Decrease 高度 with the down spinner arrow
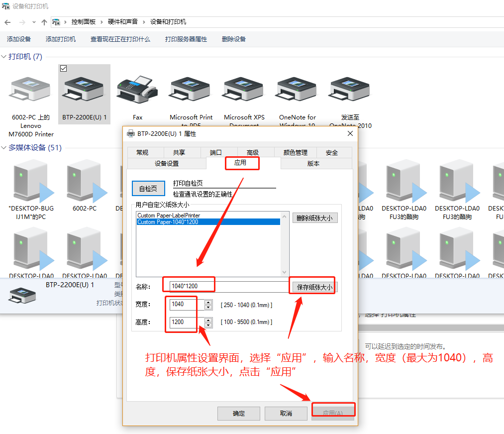The image size is (504, 434). 208,325
